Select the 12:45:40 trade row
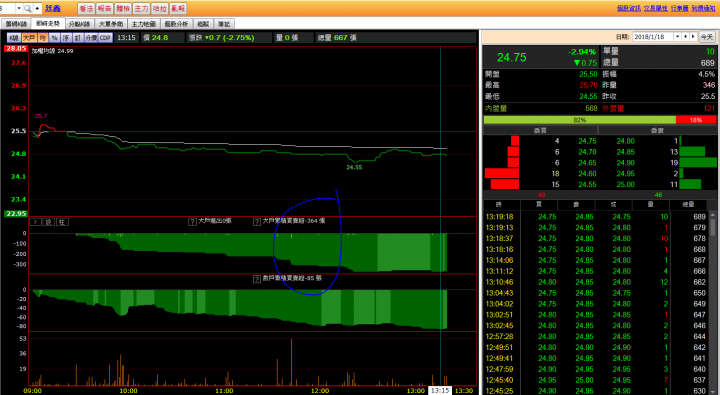 [x=596, y=380]
